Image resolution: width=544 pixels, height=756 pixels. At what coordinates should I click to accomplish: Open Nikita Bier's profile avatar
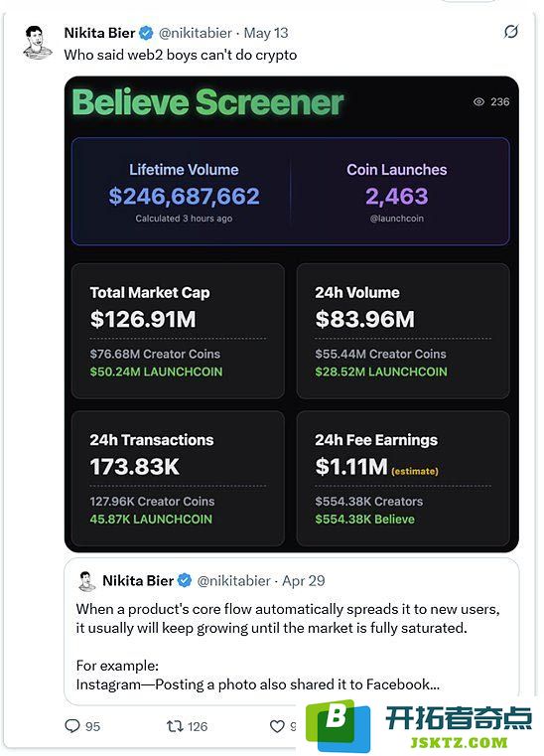[x=37, y=43]
